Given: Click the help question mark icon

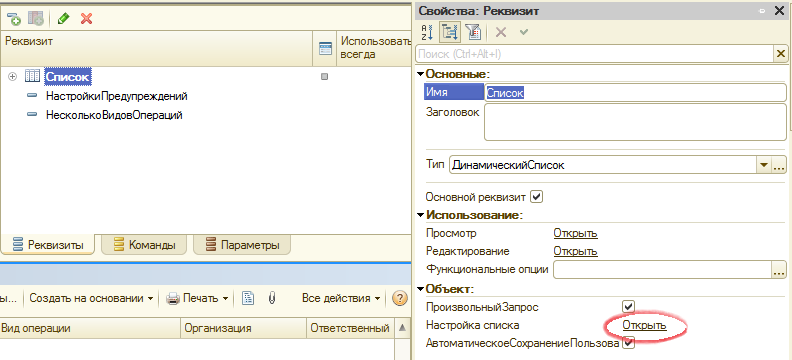Looking at the screenshot, I should tap(400, 298).
